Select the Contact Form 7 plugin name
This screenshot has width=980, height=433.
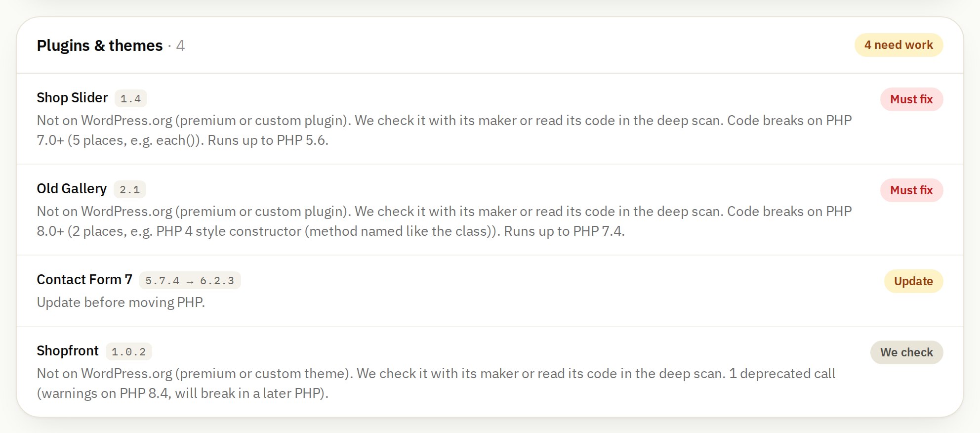coord(84,280)
